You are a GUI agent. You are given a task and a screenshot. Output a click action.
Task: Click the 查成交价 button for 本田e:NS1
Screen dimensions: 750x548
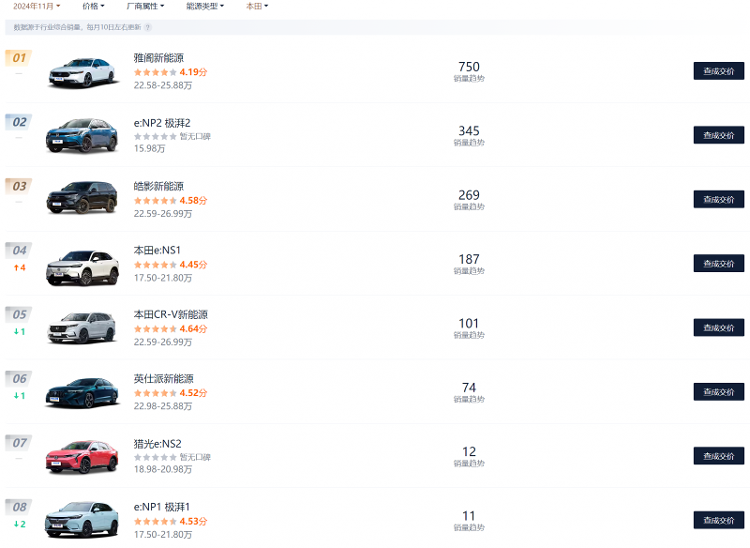(718, 263)
